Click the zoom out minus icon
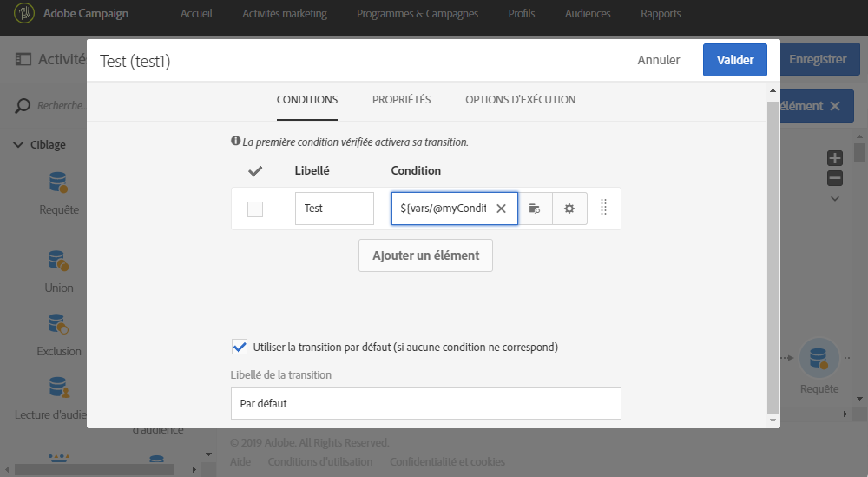 835,178
